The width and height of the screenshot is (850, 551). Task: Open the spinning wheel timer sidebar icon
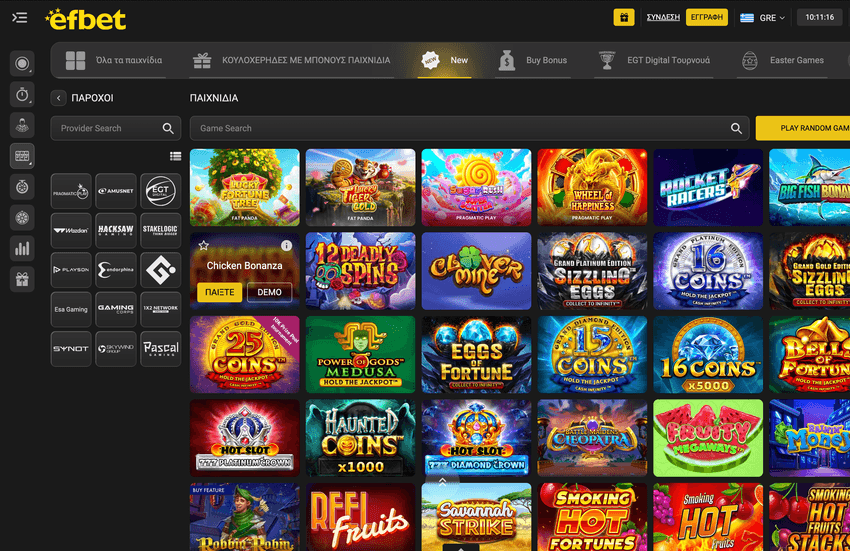pyautogui.click(x=22, y=187)
